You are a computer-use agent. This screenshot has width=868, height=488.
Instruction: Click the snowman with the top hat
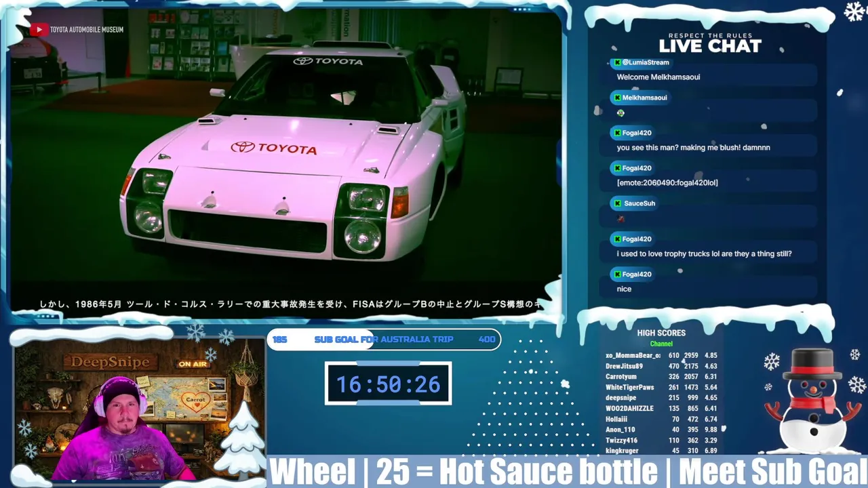click(812, 400)
